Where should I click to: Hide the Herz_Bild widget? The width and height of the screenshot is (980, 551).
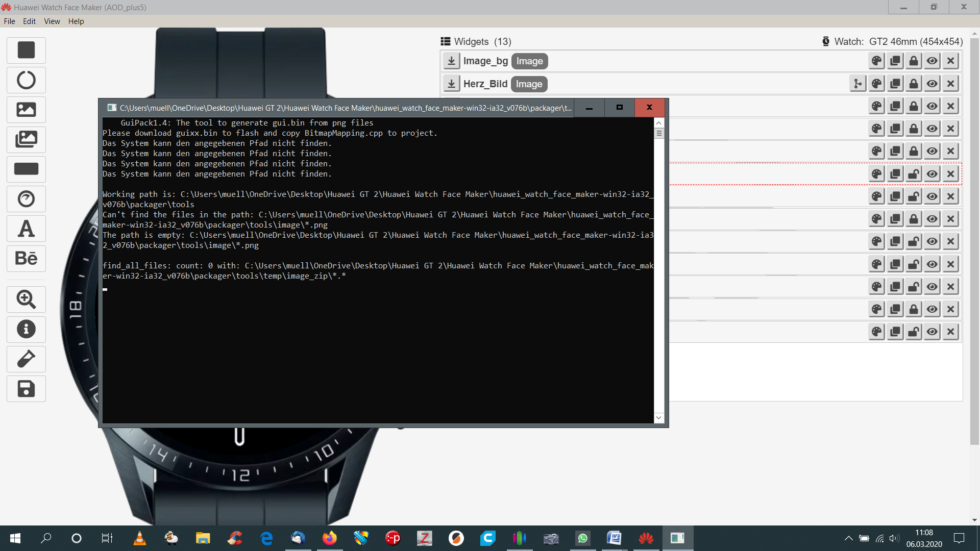[x=932, y=84]
